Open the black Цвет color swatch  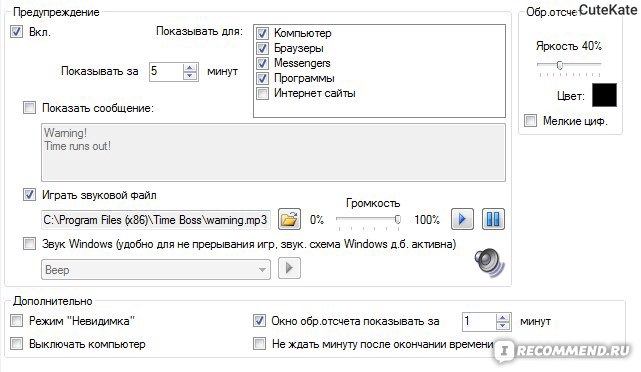604,95
